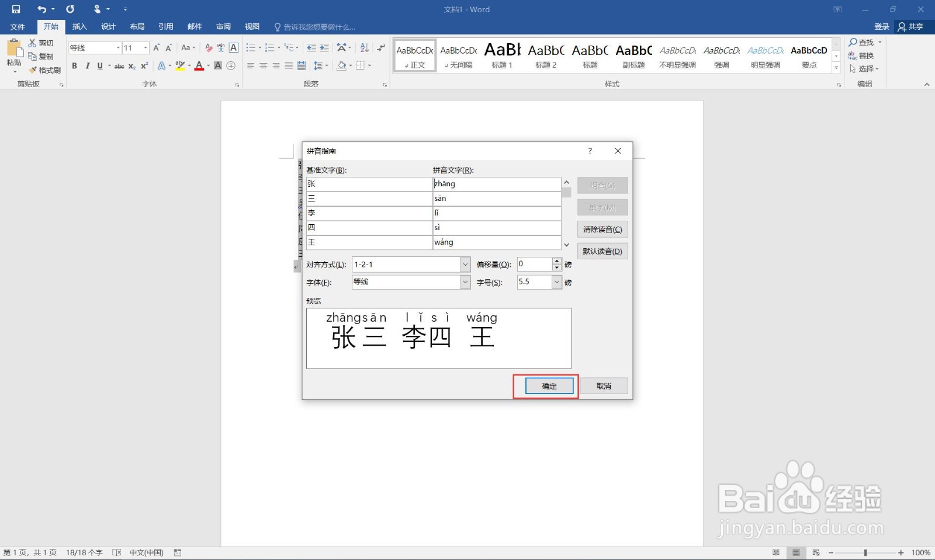Click the Phonetic Guide (wén) icon
Screen dimensions: 935x560
coord(221,48)
